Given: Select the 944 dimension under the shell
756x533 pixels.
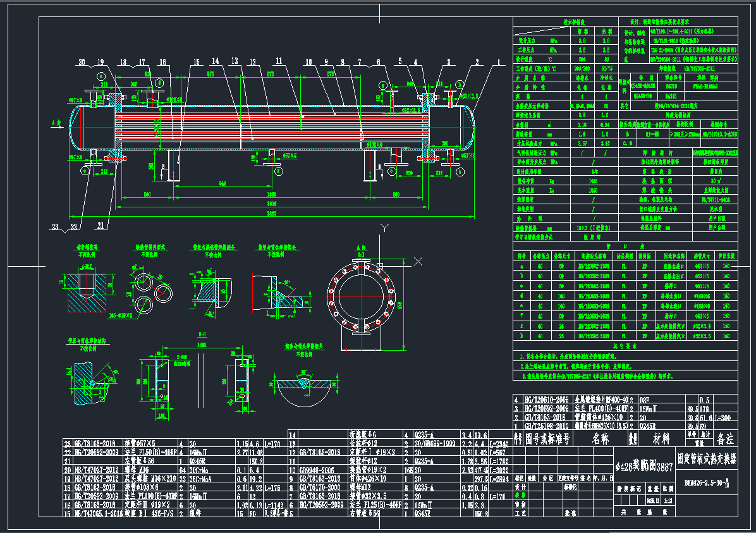Looking at the screenshot, I should pos(223,183).
